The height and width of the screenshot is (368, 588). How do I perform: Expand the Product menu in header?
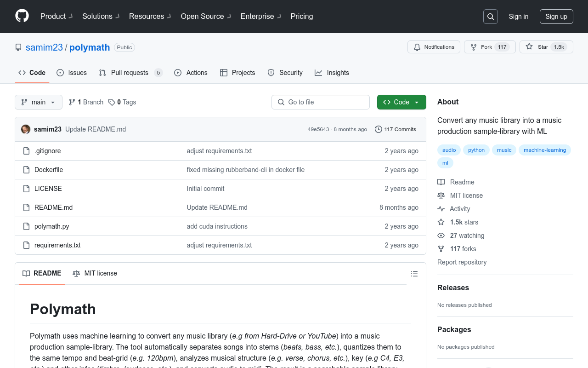click(57, 16)
